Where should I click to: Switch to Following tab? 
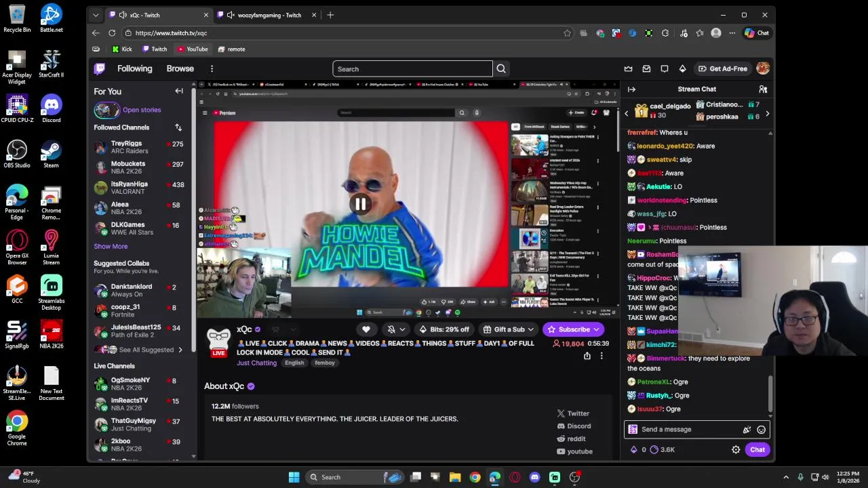tap(134, 68)
